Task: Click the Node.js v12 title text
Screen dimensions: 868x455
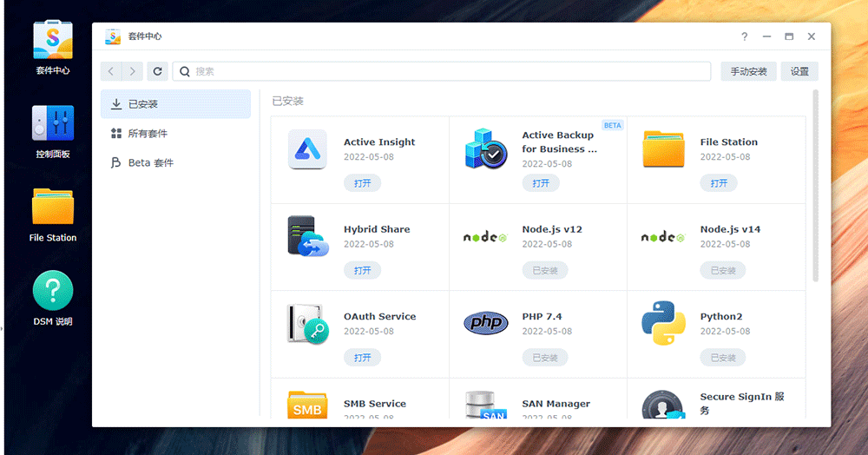Action: coord(552,229)
